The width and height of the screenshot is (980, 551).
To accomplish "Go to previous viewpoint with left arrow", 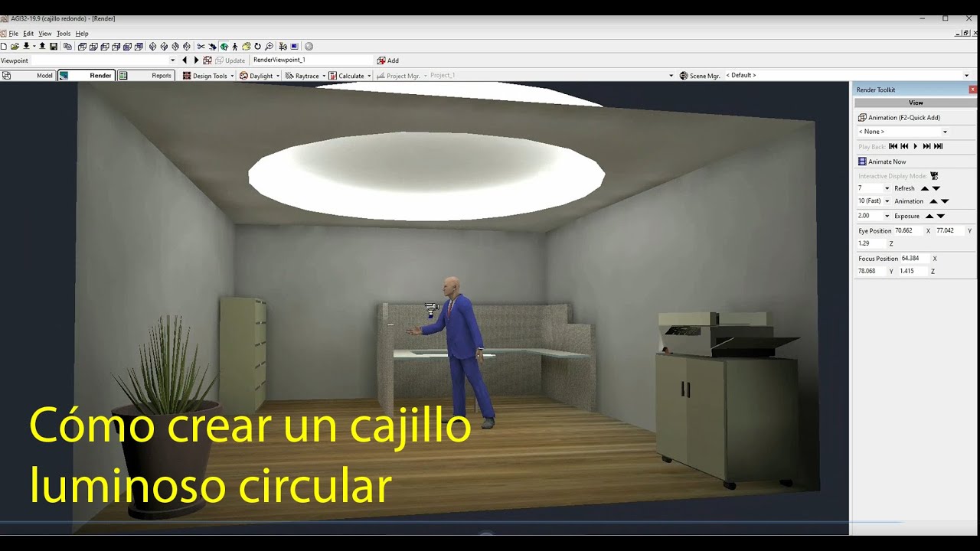I will tap(185, 60).
